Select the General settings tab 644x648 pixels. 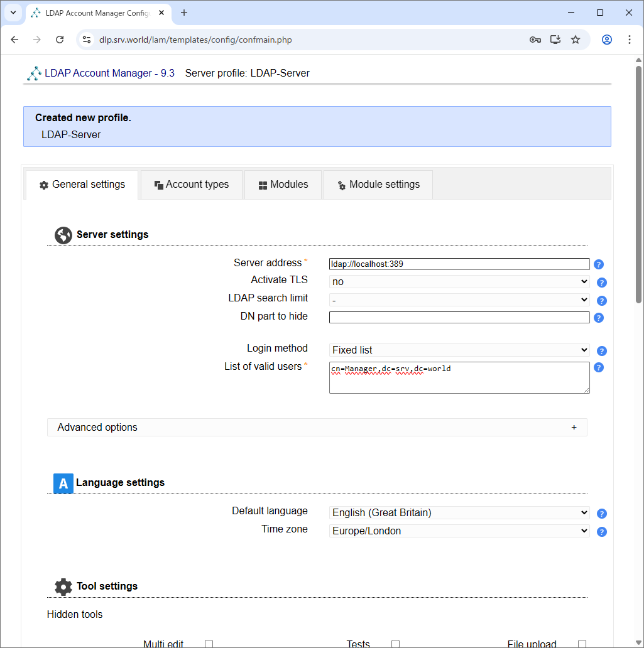click(82, 185)
